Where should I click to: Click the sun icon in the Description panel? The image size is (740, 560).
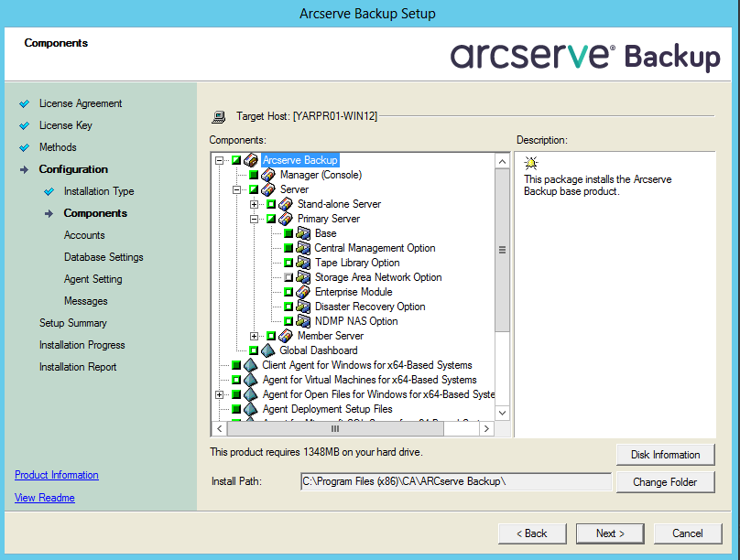530,162
